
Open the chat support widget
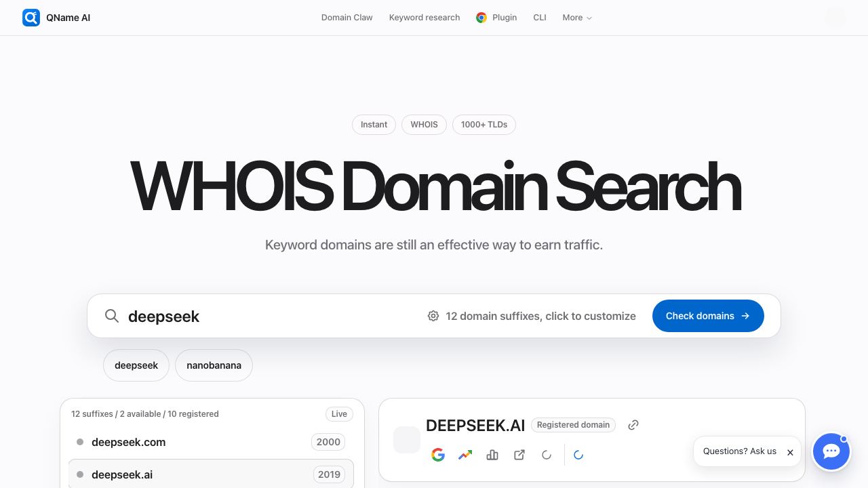click(x=831, y=451)
